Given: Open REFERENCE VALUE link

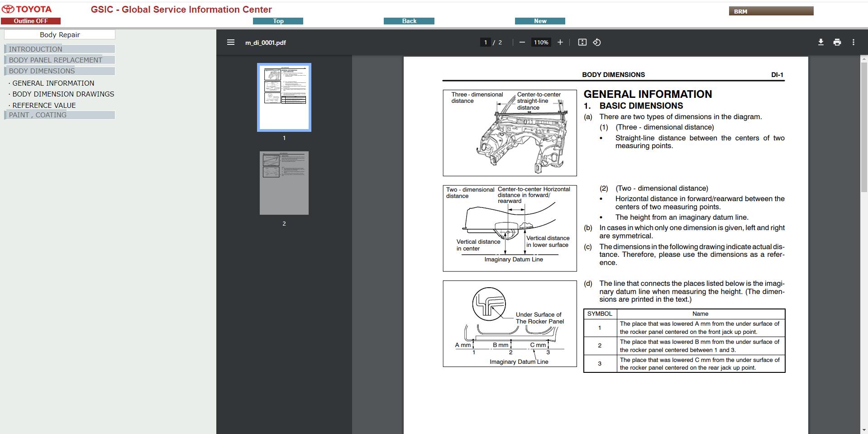Looking at the screenshot, I should pyautogui.click(x=44, y=105).
